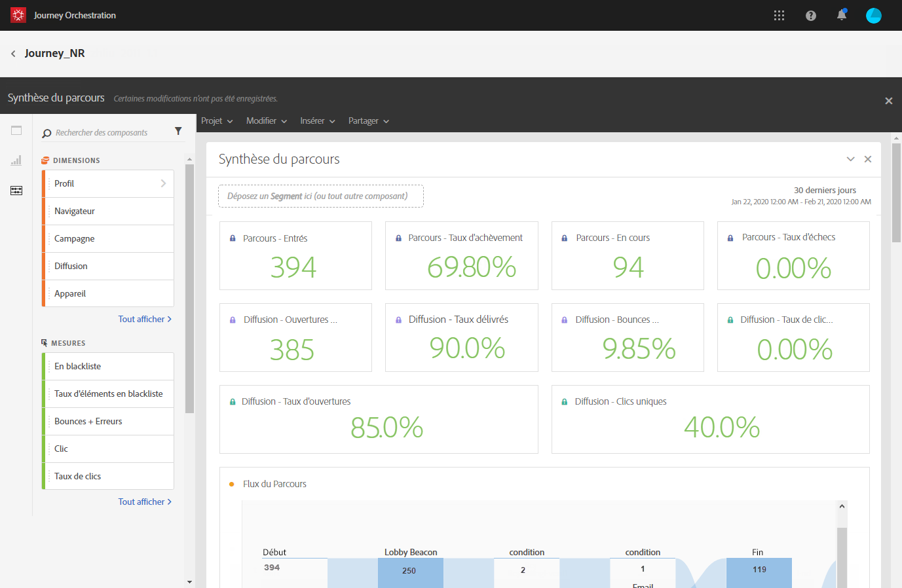Open the Insérer menu
Viewport: 902px width, 588px height.
[318, 121]
